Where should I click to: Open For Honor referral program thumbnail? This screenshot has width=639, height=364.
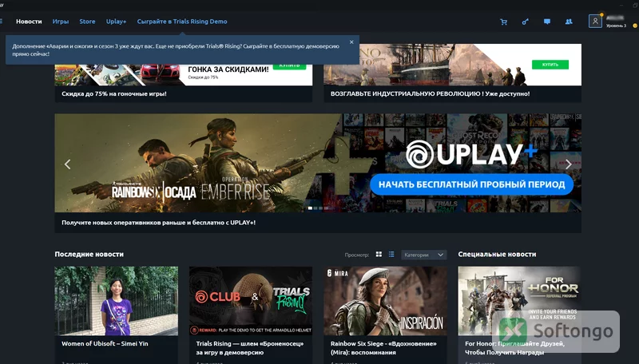click(520, 301)
